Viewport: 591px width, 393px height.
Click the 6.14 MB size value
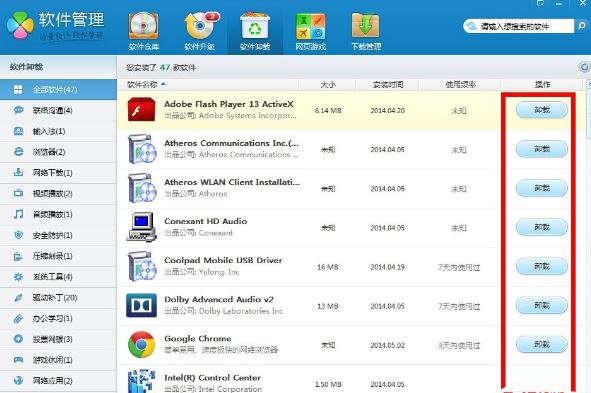tap(328, 110)
